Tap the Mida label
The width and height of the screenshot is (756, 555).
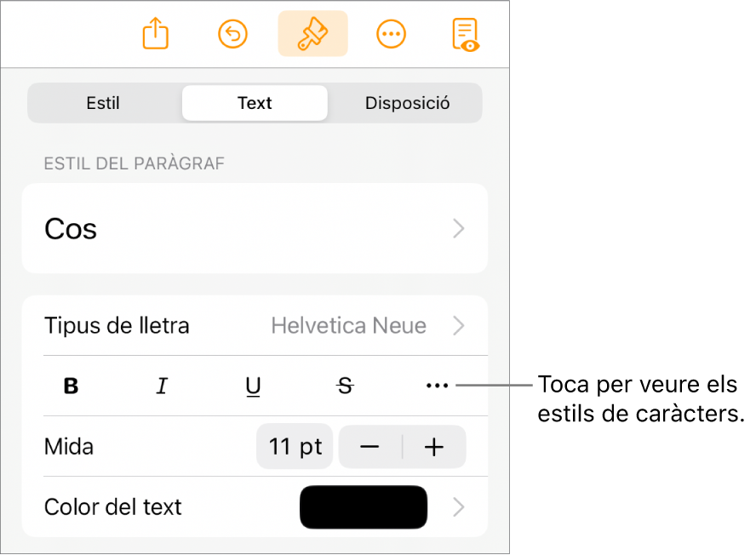click(69, 447)
